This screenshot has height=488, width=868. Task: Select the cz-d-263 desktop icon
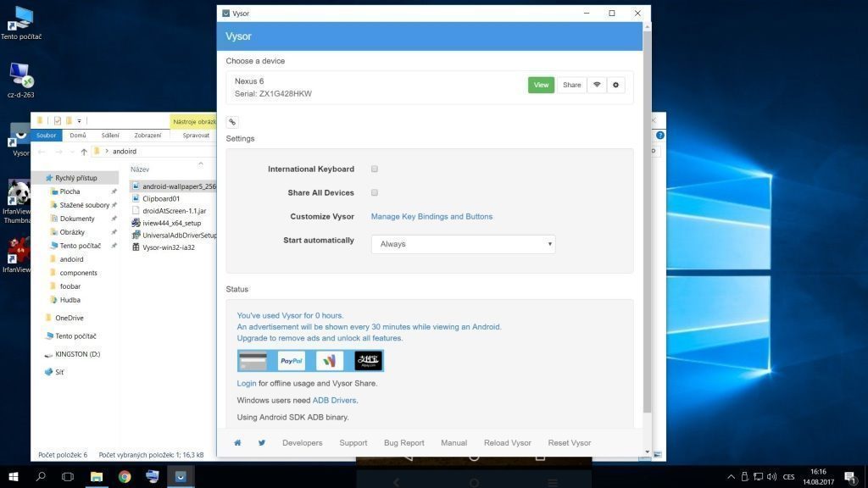pyautogui.click(x=21, y=80)
